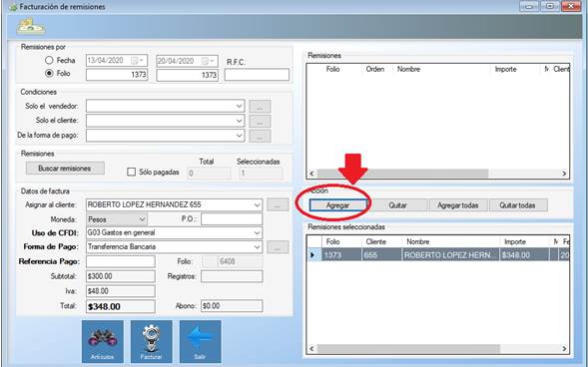The image size is (588, 367).
Task: Open the Asignar al cliente dropdown
Action: 257,204
